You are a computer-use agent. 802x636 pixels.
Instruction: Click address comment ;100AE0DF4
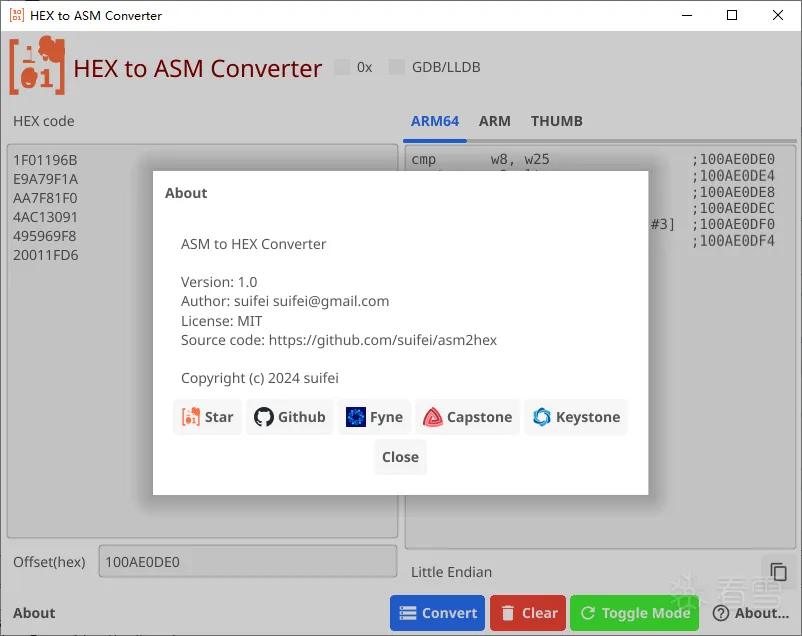coord(733,241)
